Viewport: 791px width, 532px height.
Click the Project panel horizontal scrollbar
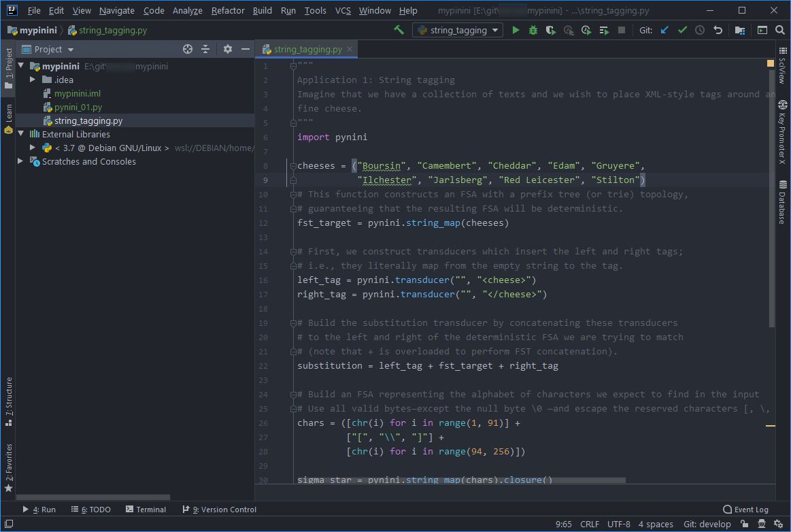point(93,497)
